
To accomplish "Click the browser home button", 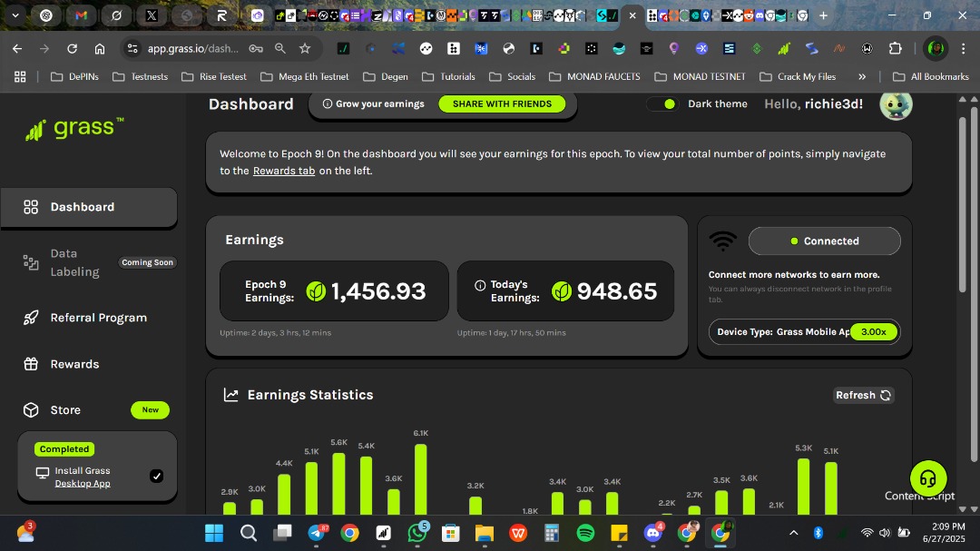I will coord(100,49).
